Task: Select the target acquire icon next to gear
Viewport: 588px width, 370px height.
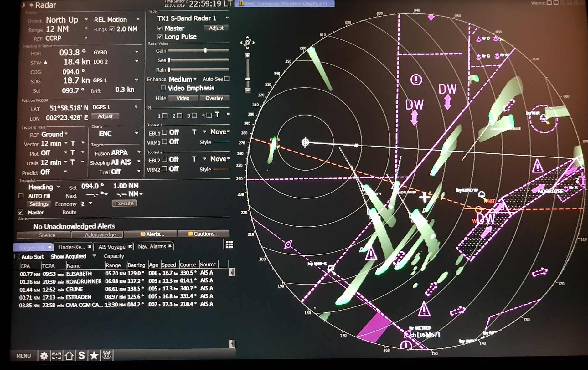Action: click(57, 356)
